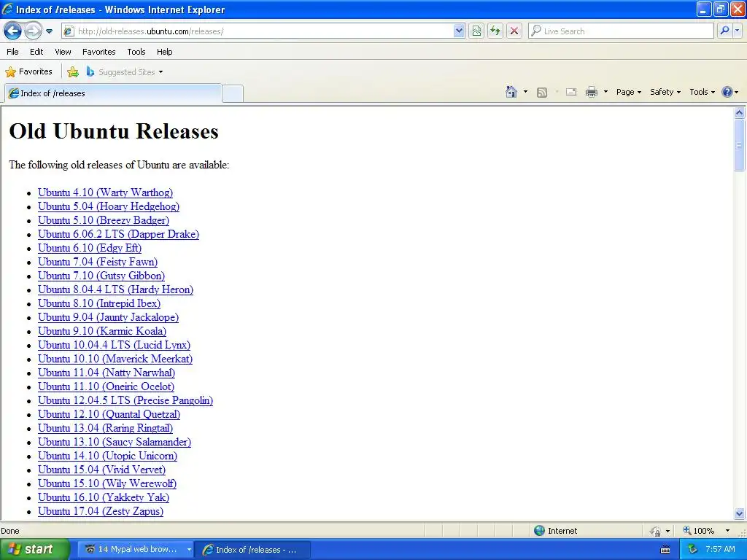This screenshot has height=560, width=747.
Task: Expand the zoom level dropdown arrow
Action: pos(727,531)
